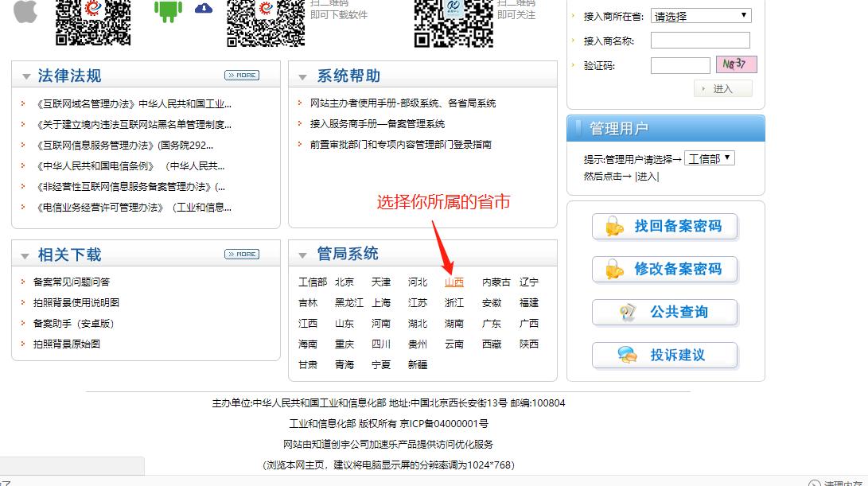Open the 山西 provincial bureau link

454,282
